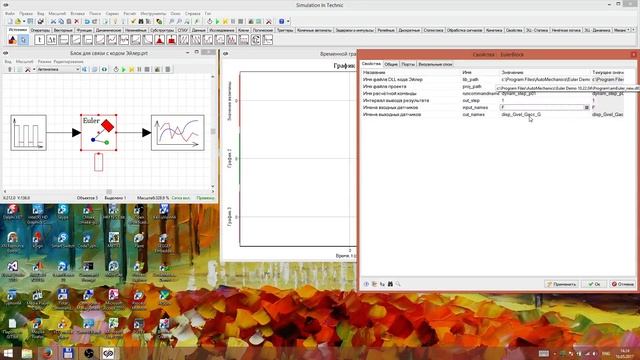This screenshot has height=360, width=640.
Task: Toggle 'Сетка вкл.' grid in status bar
Action: [180, 198]
